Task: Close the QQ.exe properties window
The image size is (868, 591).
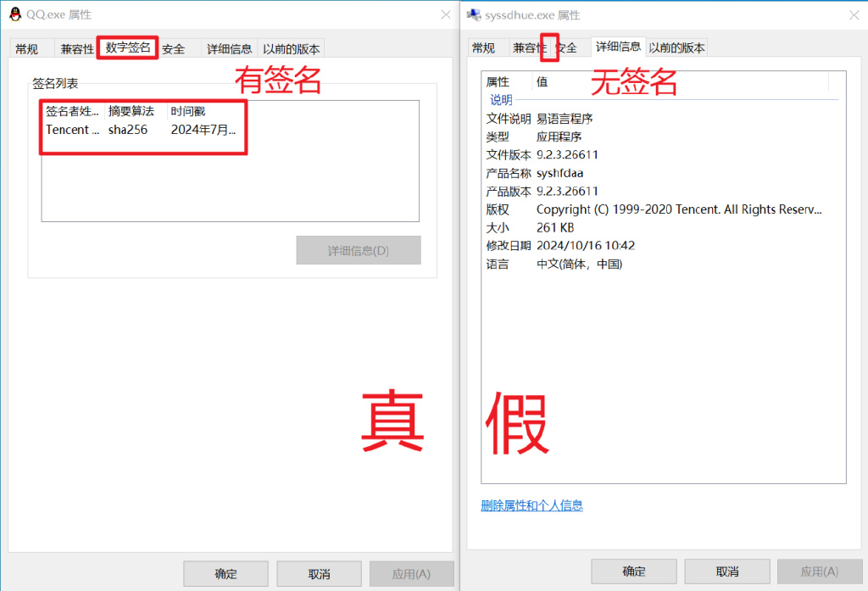Action: pos(446,15)
